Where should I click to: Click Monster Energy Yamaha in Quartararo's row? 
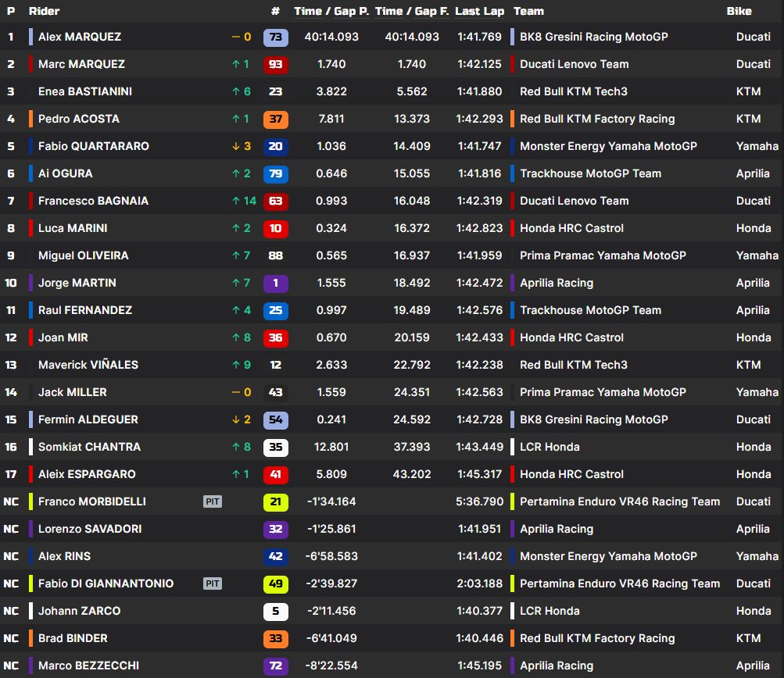pos(608,146)
